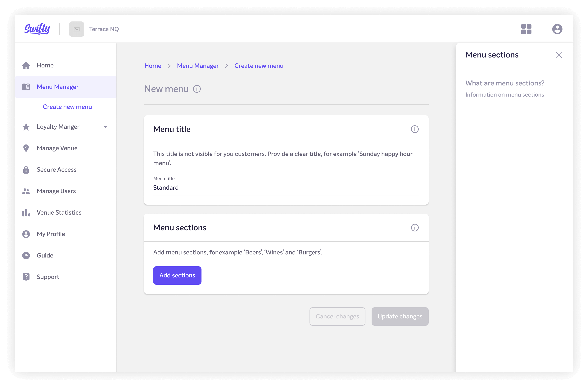Open the user account avatar icon
Viewport: 588px width, 387px height.
pyautogui.click(x=557, y=29)
